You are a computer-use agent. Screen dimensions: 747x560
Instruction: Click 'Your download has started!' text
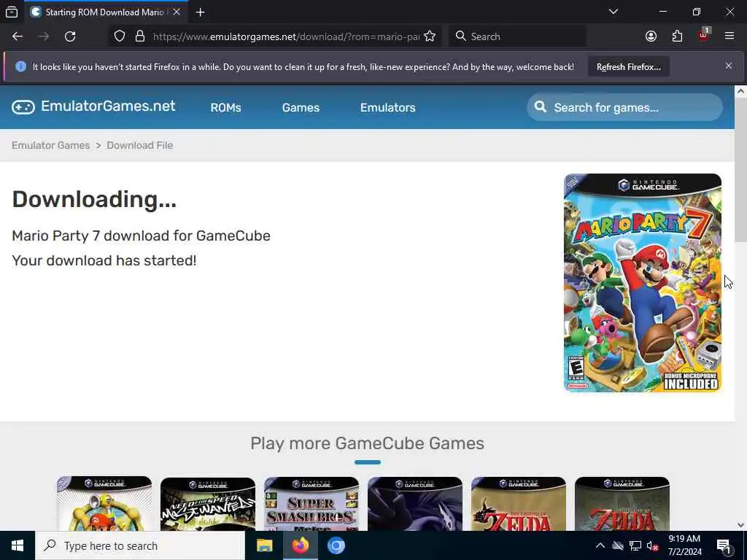tap(104, 260)
